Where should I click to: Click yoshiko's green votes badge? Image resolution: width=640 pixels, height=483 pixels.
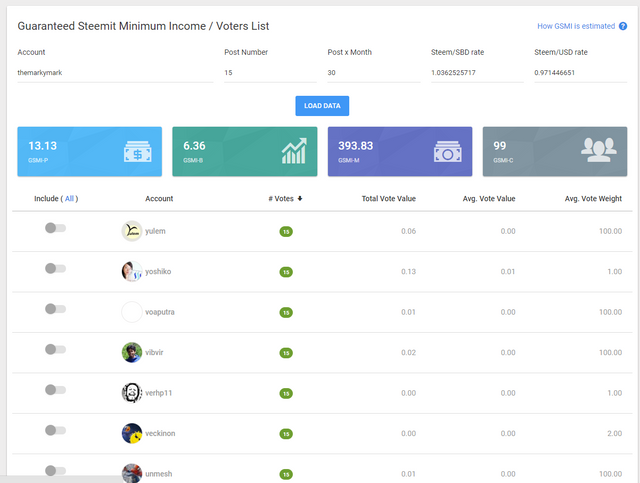(x=286, y=272)
